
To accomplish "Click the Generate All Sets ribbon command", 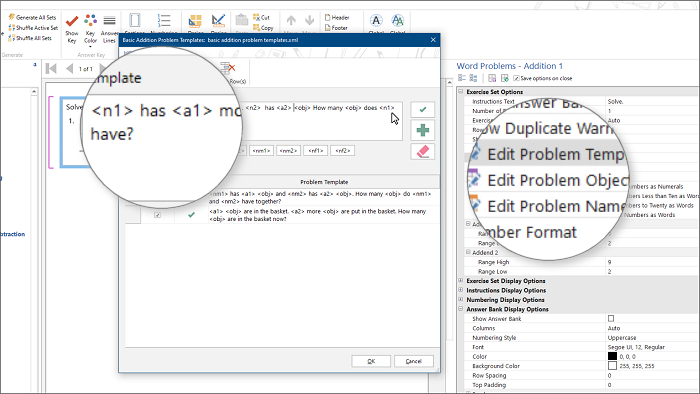I will tap(32, 17).
